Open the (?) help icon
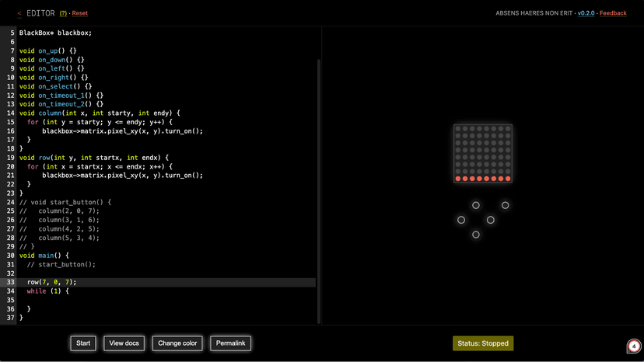The width and height of the screenshot is (644, 362). (63, 13)
